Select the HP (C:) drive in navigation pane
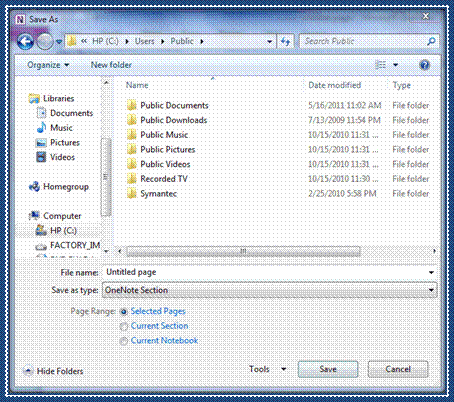The height and width of the screenshot is (402, 454). (x=56, y=230)
